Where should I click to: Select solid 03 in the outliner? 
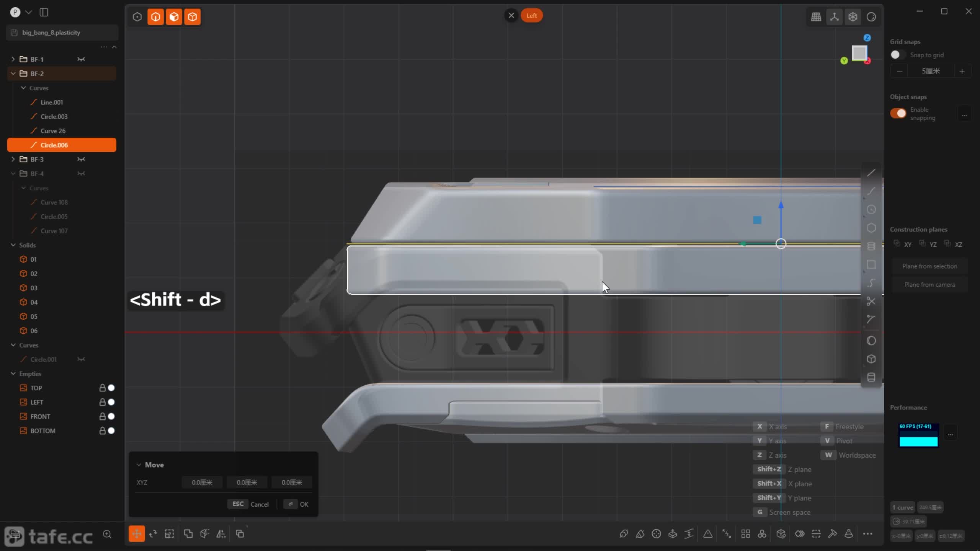click(34, 288)
